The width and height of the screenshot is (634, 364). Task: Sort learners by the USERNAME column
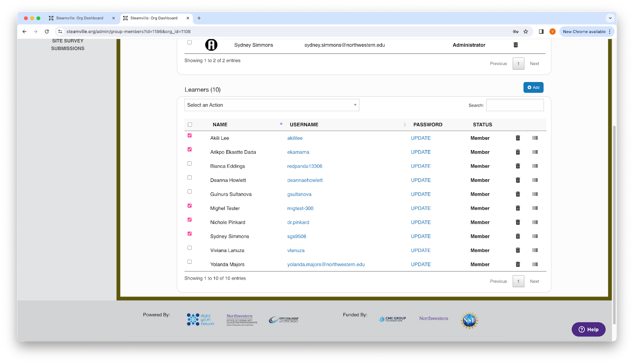(x=304, y=124)
